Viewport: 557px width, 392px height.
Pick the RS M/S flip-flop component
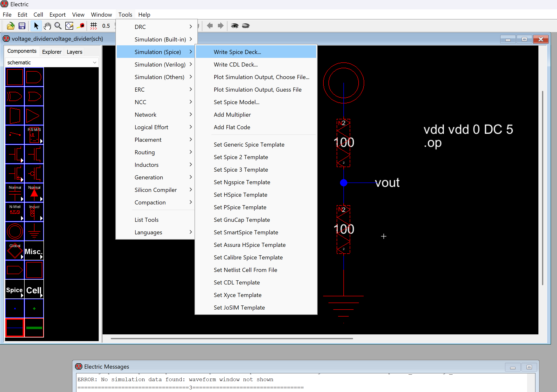[34, 135]
